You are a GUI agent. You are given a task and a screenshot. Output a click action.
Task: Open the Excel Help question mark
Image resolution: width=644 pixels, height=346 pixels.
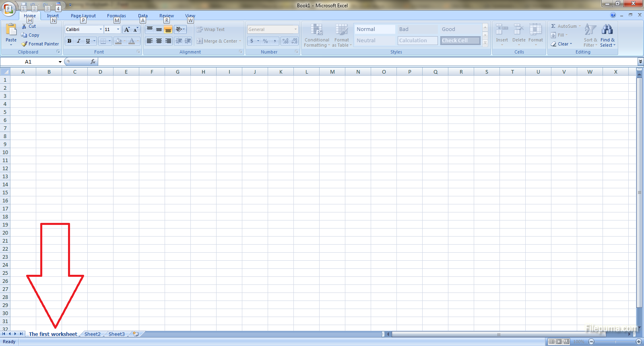(x=613, y=15)
